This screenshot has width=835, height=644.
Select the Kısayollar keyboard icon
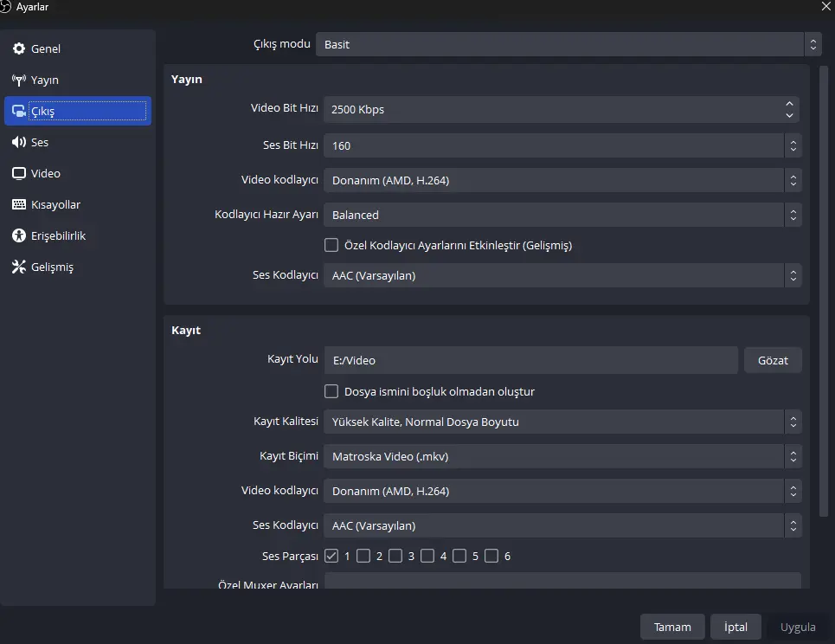[x=19, y=204]
